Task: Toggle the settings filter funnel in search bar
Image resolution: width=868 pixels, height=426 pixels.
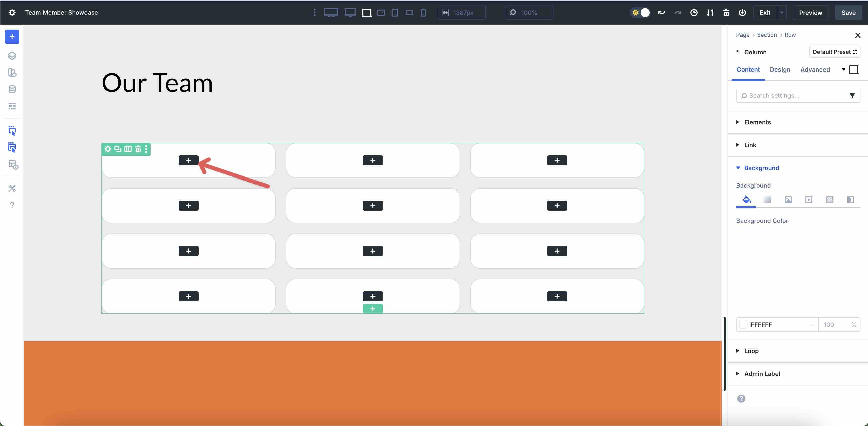Action: [x=853, y=95]
